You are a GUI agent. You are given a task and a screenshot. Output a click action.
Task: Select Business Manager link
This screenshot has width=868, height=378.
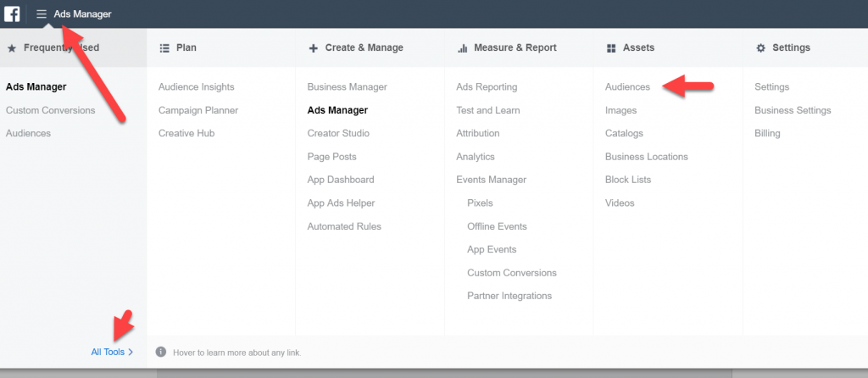[347, 87]
